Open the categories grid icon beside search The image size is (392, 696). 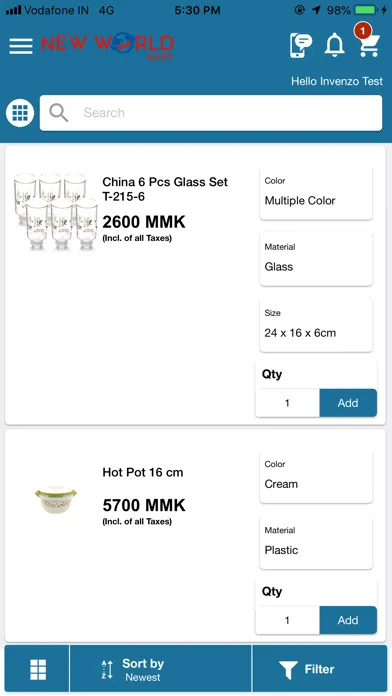click(20, 113)
